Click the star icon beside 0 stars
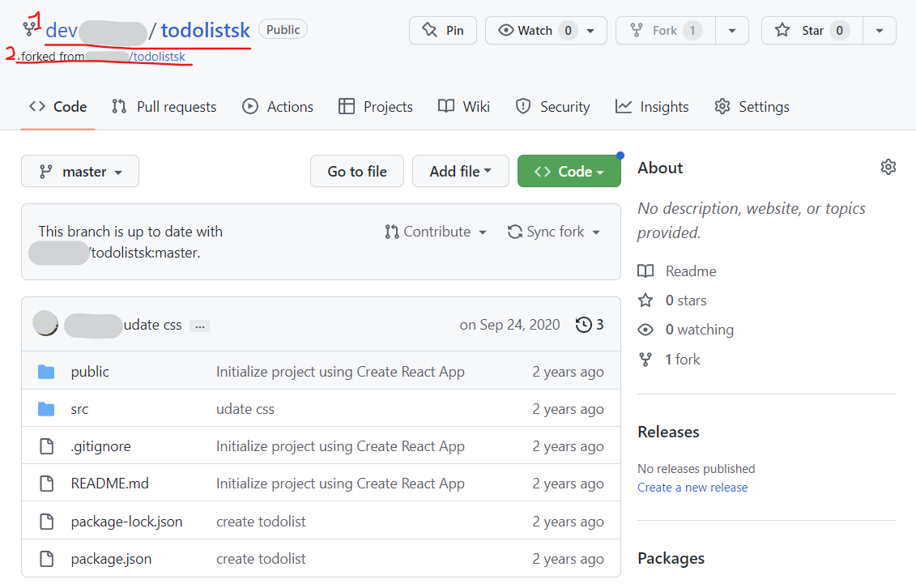 click(645, 300)
